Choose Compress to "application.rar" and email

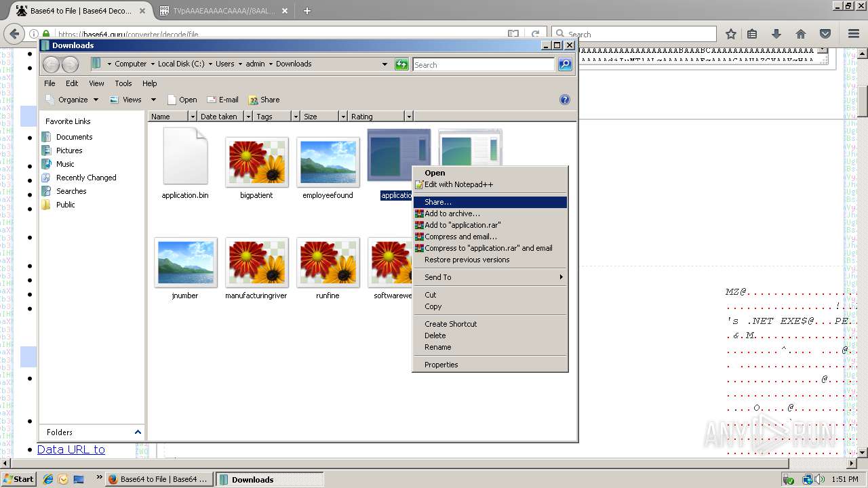[x=490, y=248]
